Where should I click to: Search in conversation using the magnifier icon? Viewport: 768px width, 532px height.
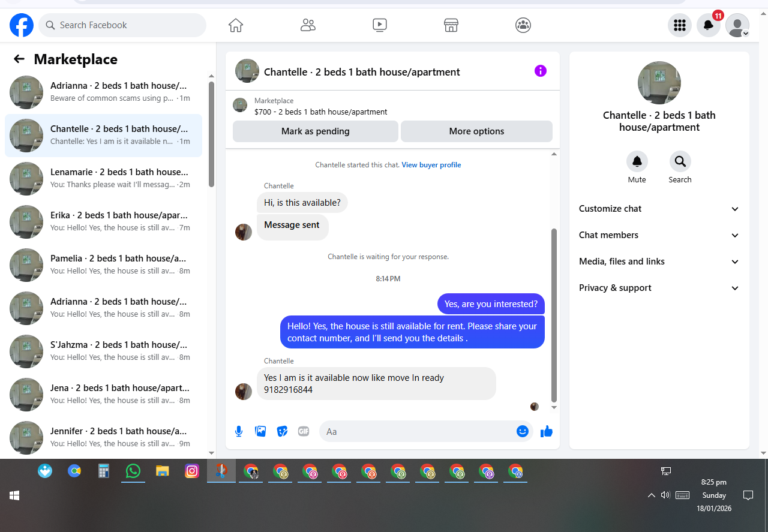point(680,161)
